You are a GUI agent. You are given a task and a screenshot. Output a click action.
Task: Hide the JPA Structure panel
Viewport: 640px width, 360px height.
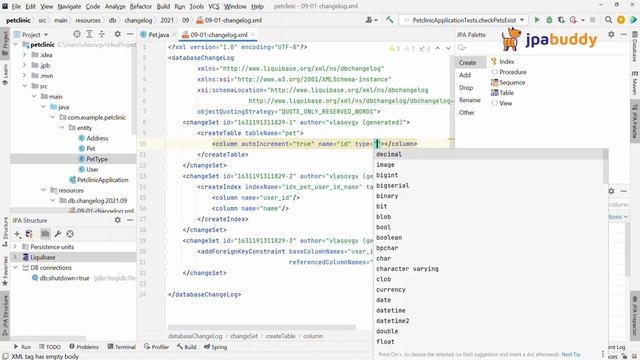[130, 220]
